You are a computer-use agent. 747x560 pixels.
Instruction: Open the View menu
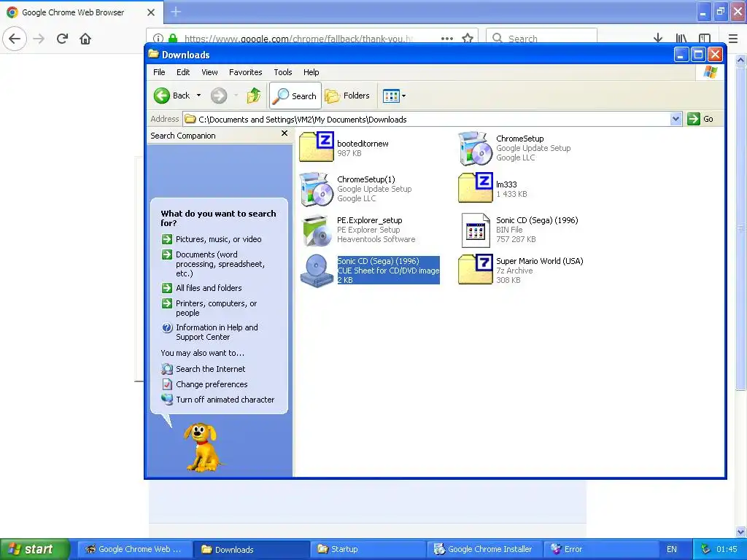[x=209, y=72]
